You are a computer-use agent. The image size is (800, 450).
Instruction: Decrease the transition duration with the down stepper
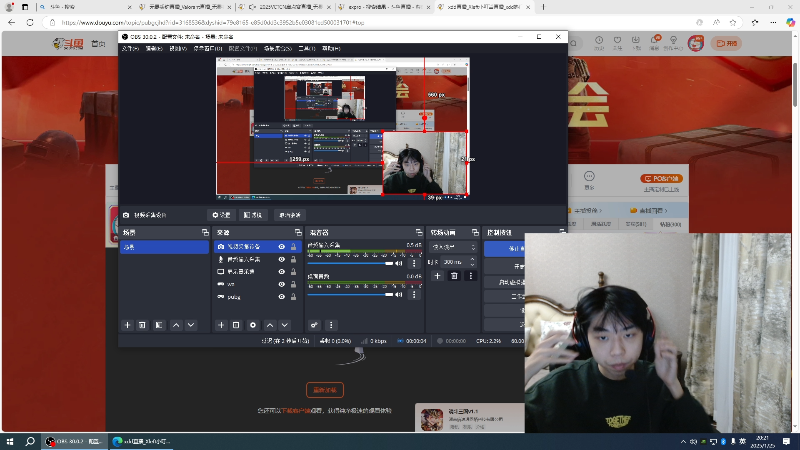[472, 264]
